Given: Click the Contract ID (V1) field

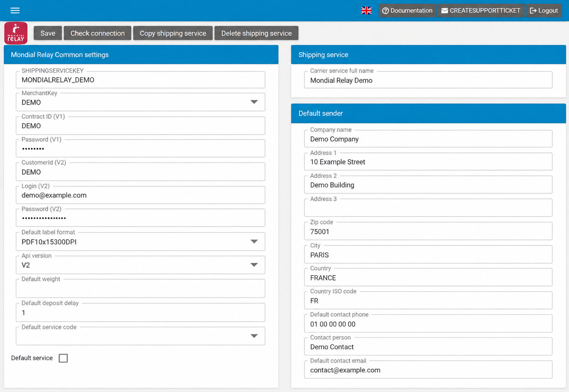Looking at the screenshot, I should click(x=140, y=125).
